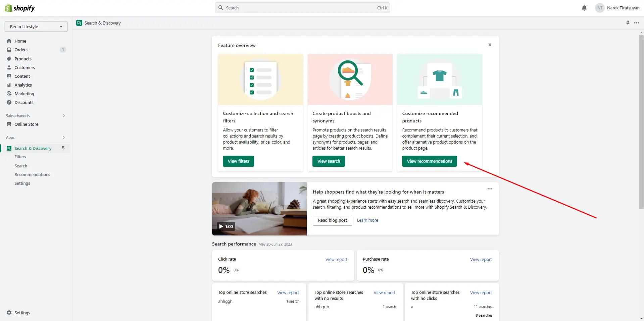The width and height of the screenshot is (644, 321).
Task: Open the three-dot menu in the app header
Action: pos(637,23)
